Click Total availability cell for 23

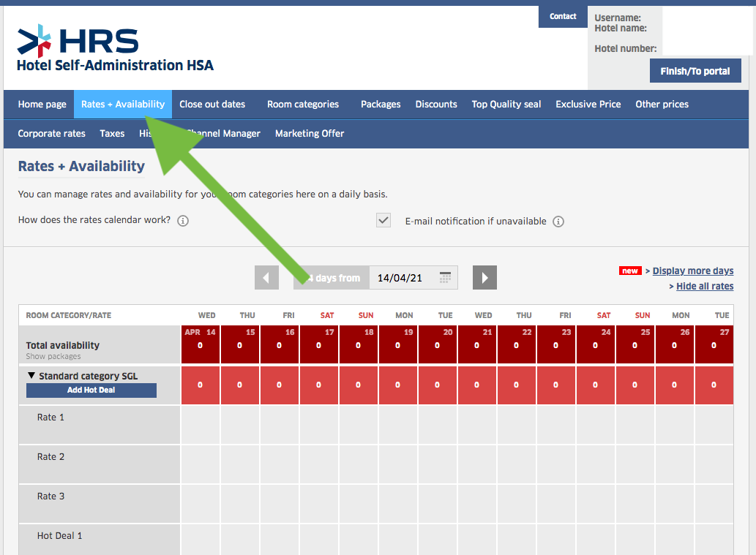click(556, 344)
